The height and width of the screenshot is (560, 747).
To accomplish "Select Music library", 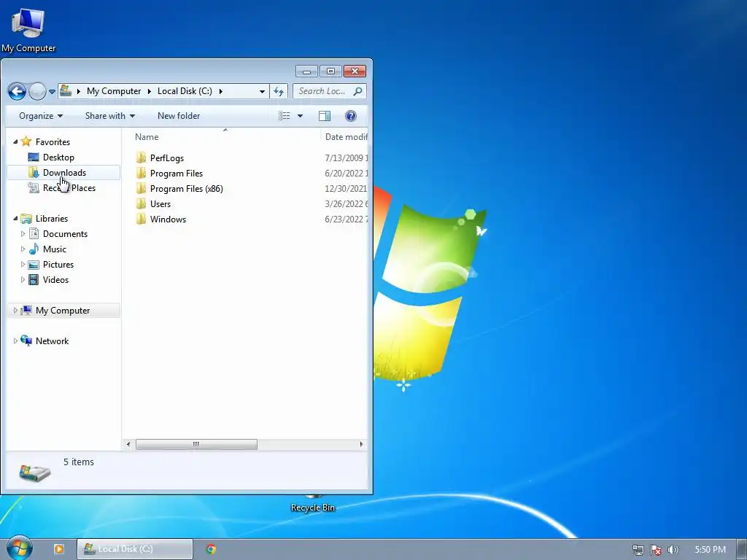I will 47,249.
